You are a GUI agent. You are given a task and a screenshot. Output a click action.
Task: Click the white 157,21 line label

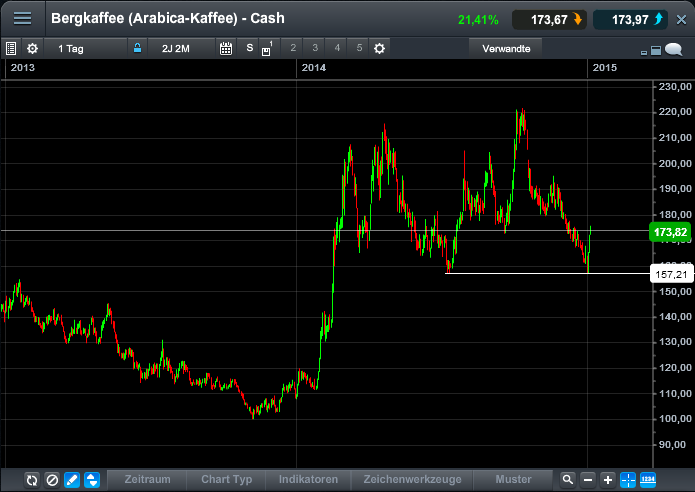[671, 274]
